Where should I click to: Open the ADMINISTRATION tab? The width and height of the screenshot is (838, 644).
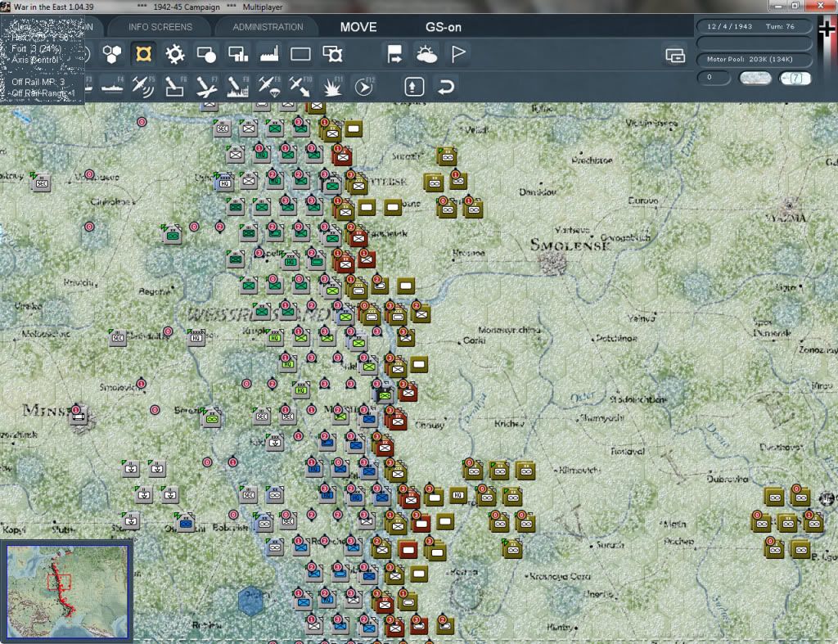click(268, 27)
